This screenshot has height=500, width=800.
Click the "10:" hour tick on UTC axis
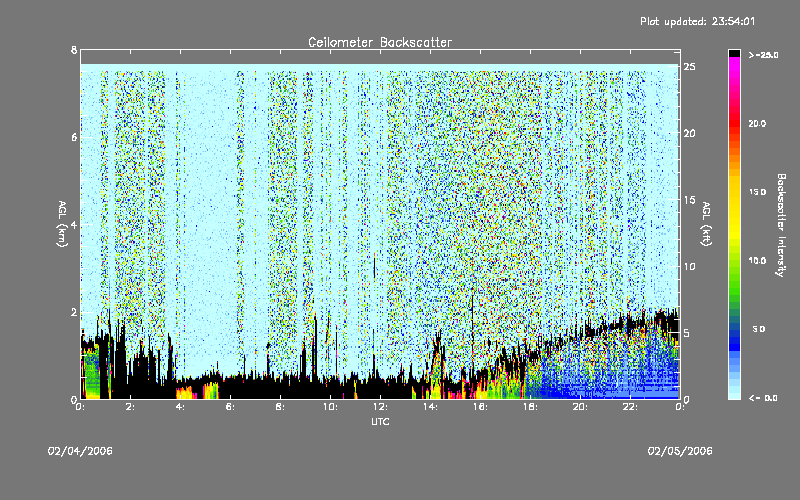[330, 407]
